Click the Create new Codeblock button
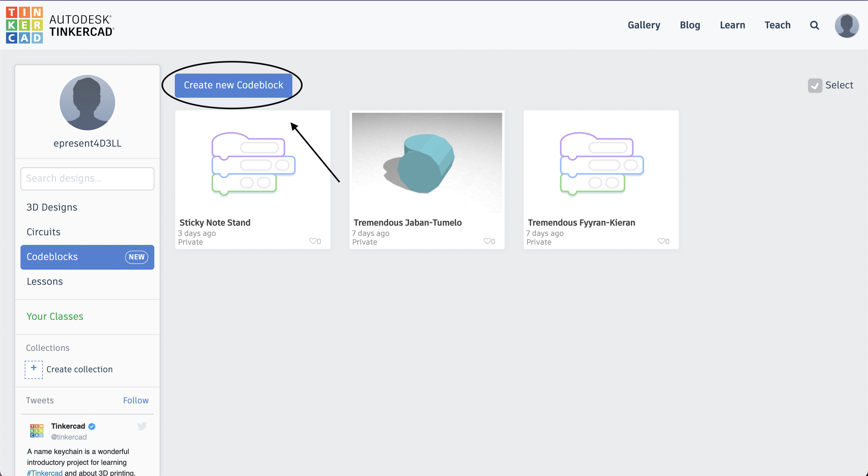Viewport: 868px width, 476px height. point(233,85)
